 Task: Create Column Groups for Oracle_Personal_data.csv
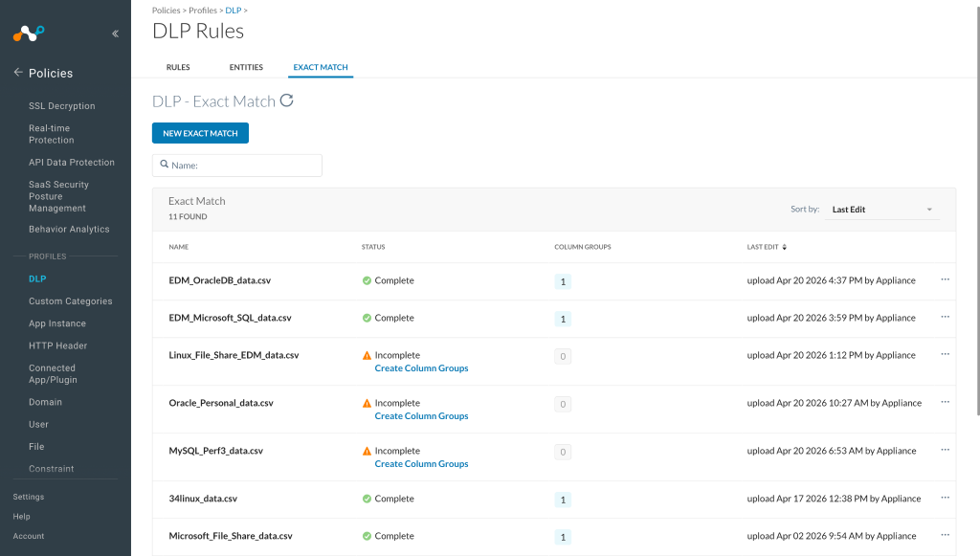(421, 416)
